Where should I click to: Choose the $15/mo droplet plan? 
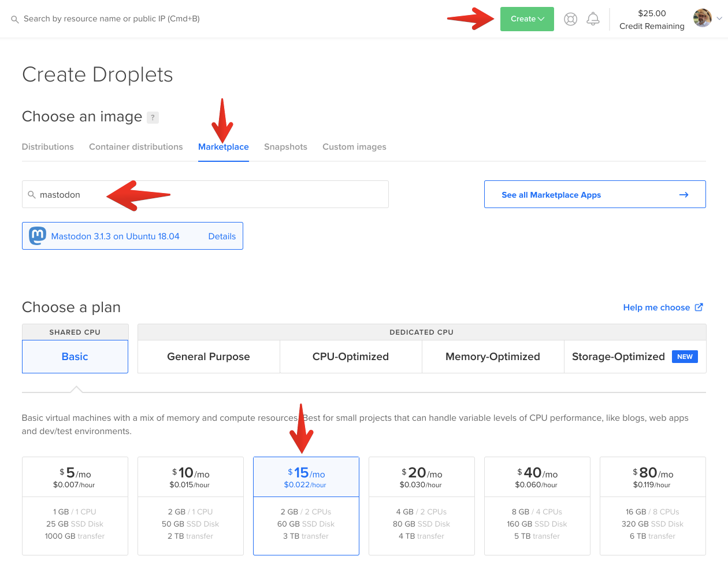coord(306,506)
